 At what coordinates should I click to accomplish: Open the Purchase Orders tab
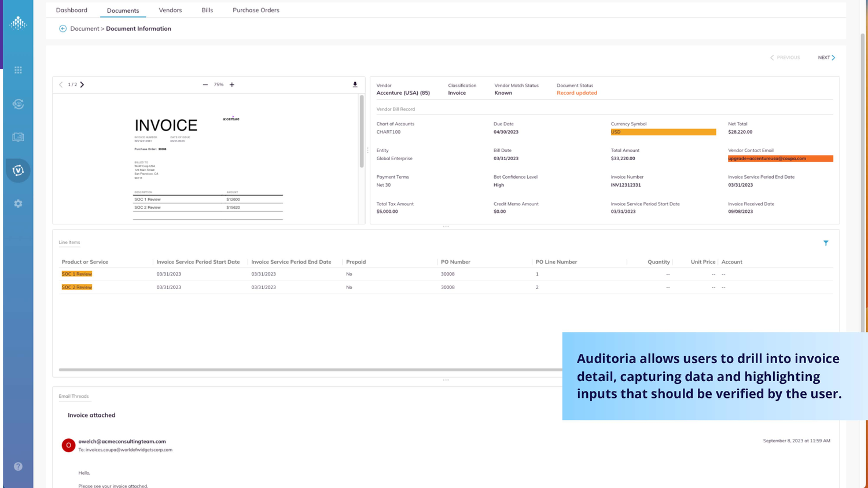tap(256, 10)
